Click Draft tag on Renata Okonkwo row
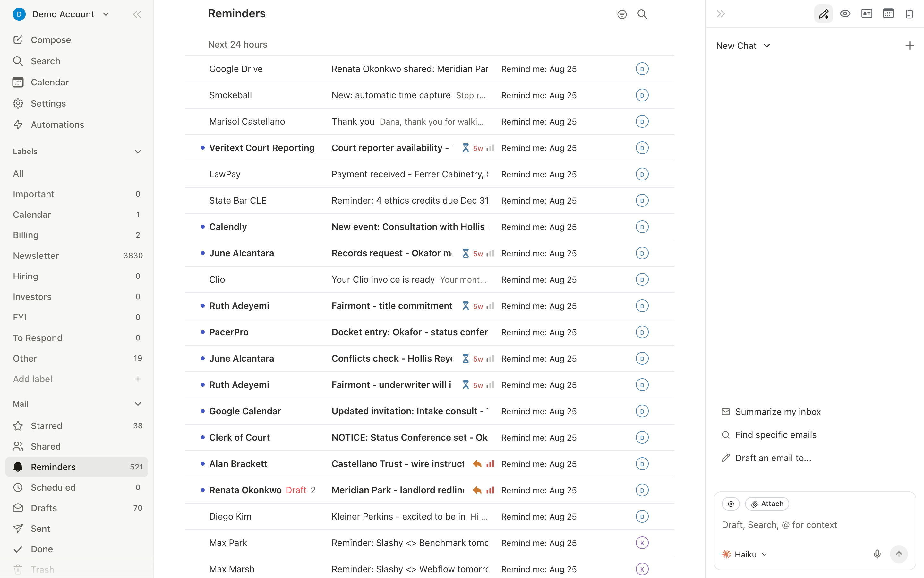Image resolution: width=924 pixels, height=578 pixels. pos(296,490)
